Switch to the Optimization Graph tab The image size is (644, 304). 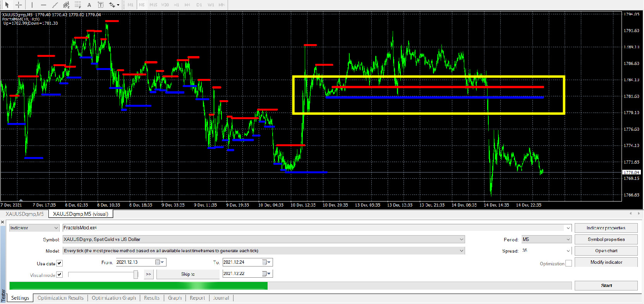pos(114,298)
